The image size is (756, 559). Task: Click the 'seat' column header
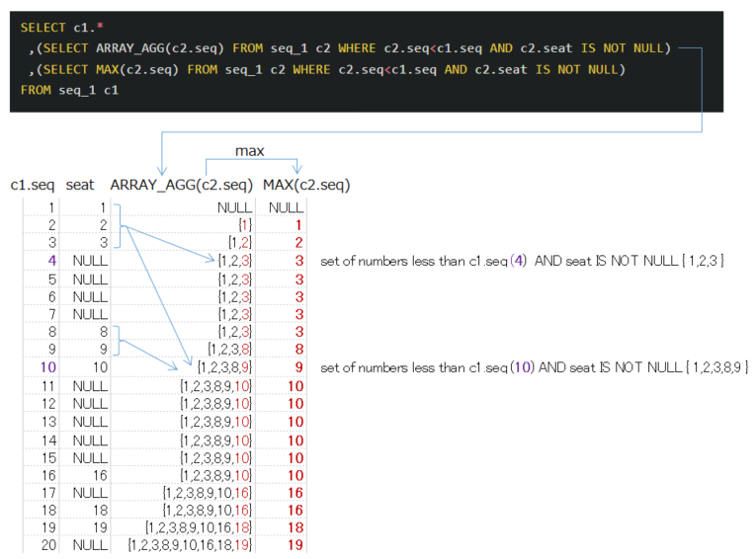80,185
